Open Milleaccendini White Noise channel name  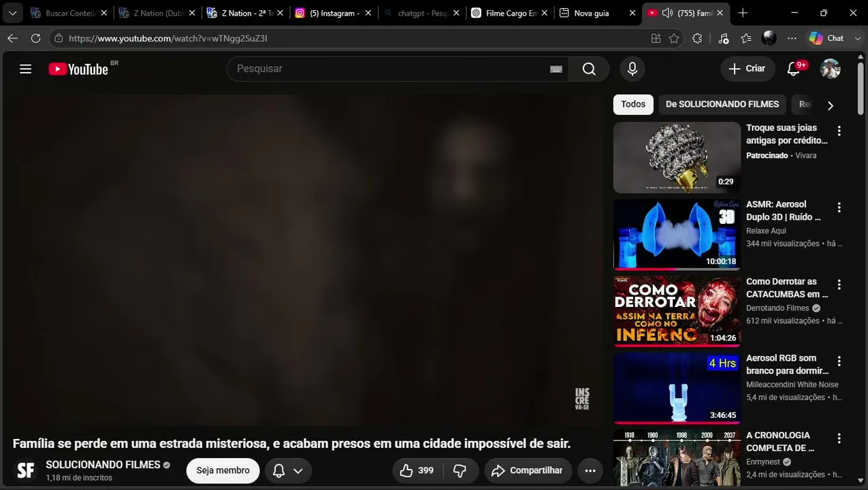pos(792,385)
